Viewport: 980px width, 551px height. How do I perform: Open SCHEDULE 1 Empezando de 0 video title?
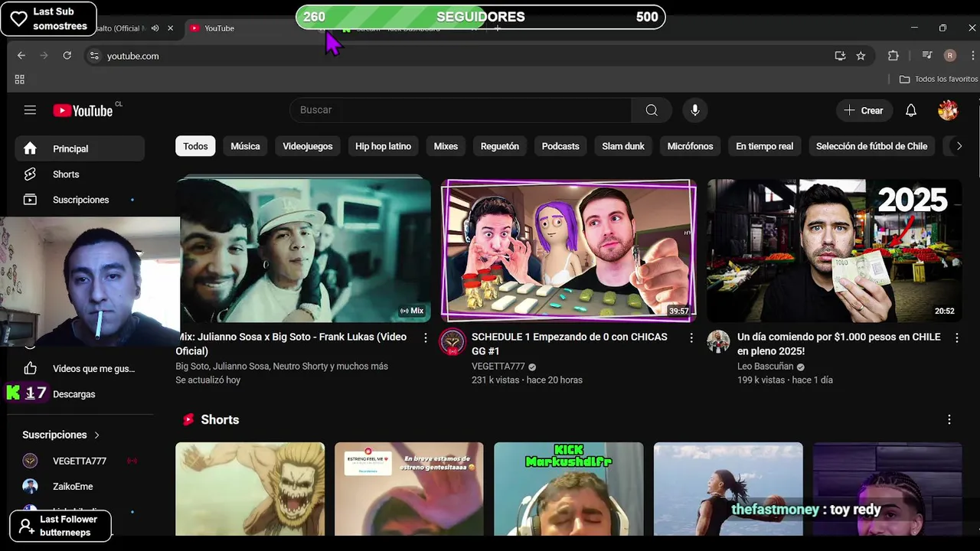570,344
